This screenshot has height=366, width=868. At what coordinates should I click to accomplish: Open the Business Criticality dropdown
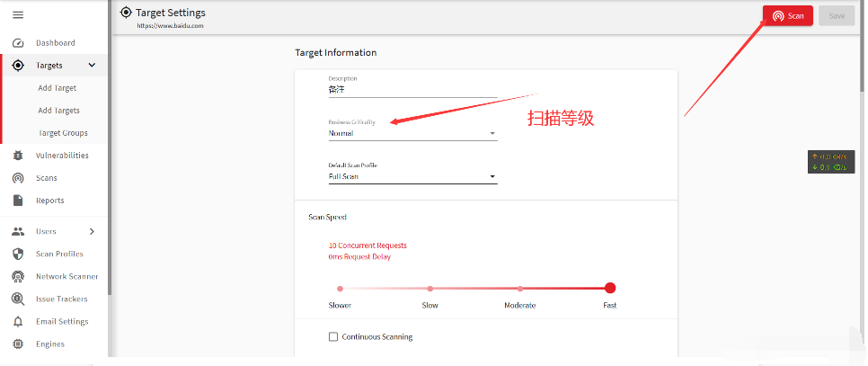pos(413,133)
